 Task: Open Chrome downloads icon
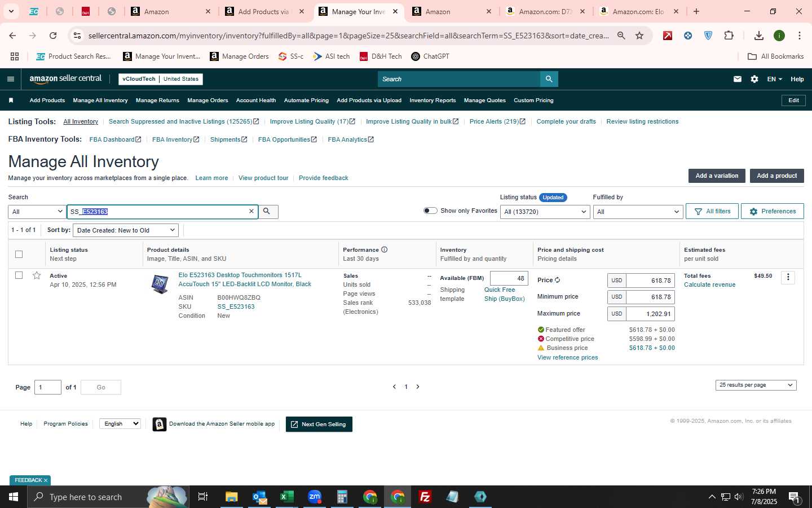click(759, 36)
